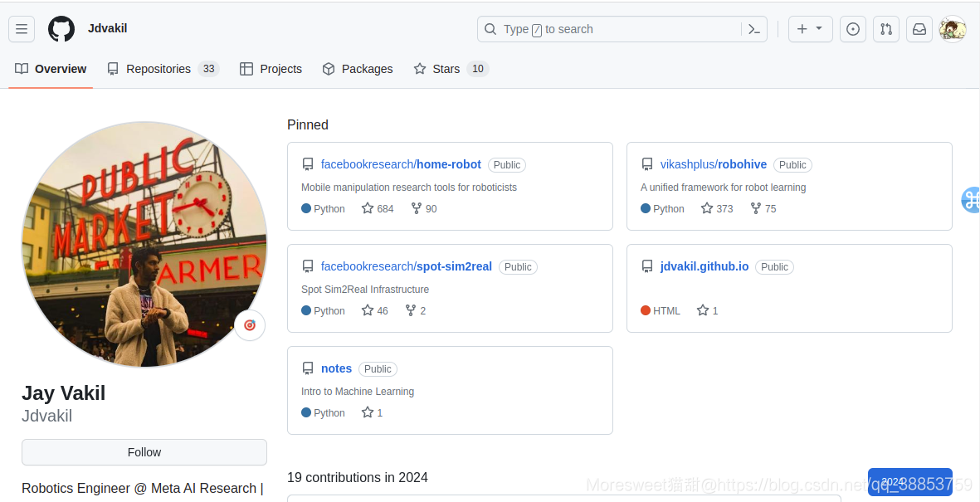Viewport: 980px width, 502px height.
Task: Open the Packages tab
Action: click(358, 69)
